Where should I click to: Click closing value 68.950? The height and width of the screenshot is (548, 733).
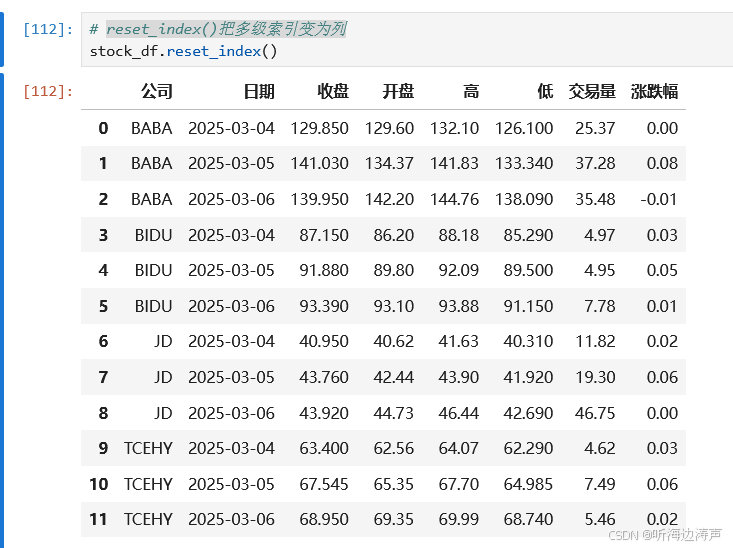point(324,519)
